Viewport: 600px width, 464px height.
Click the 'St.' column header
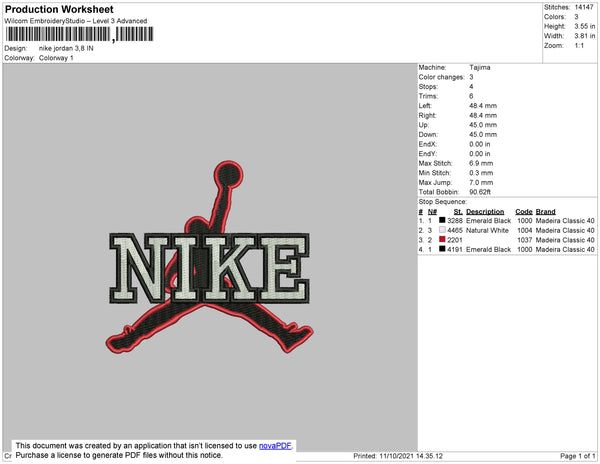pos(458,212)
